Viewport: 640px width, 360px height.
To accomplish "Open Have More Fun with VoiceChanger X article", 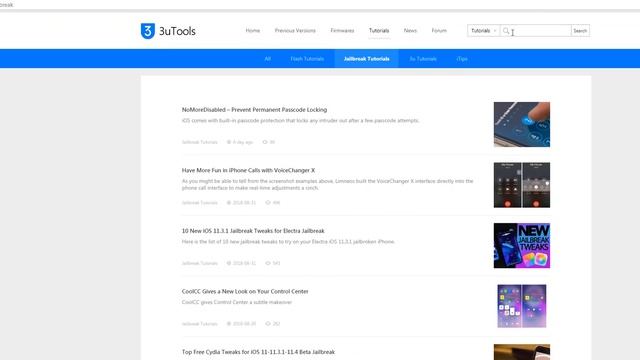I will [x=248, y=170].
